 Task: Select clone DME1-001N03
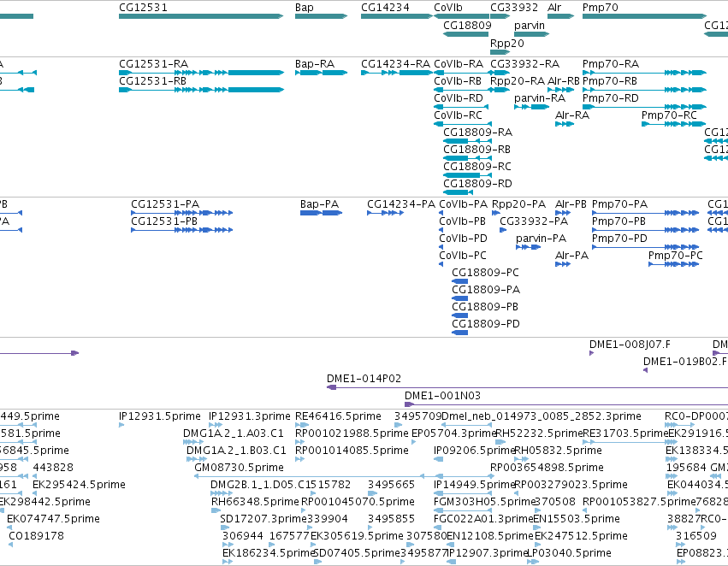pos(442,396)
